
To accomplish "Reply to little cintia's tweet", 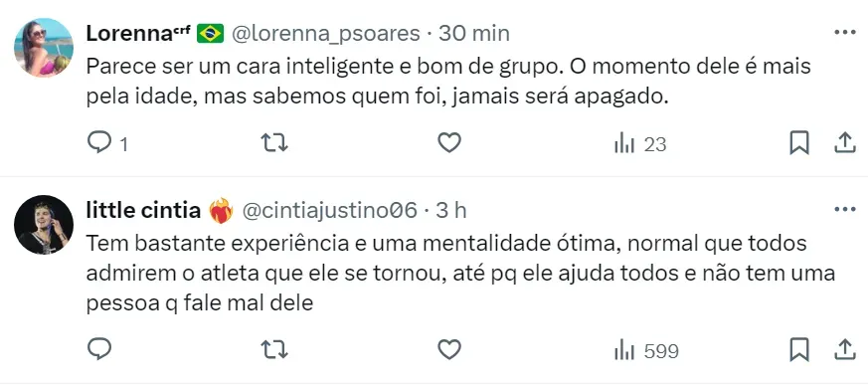I will [99, 349].
